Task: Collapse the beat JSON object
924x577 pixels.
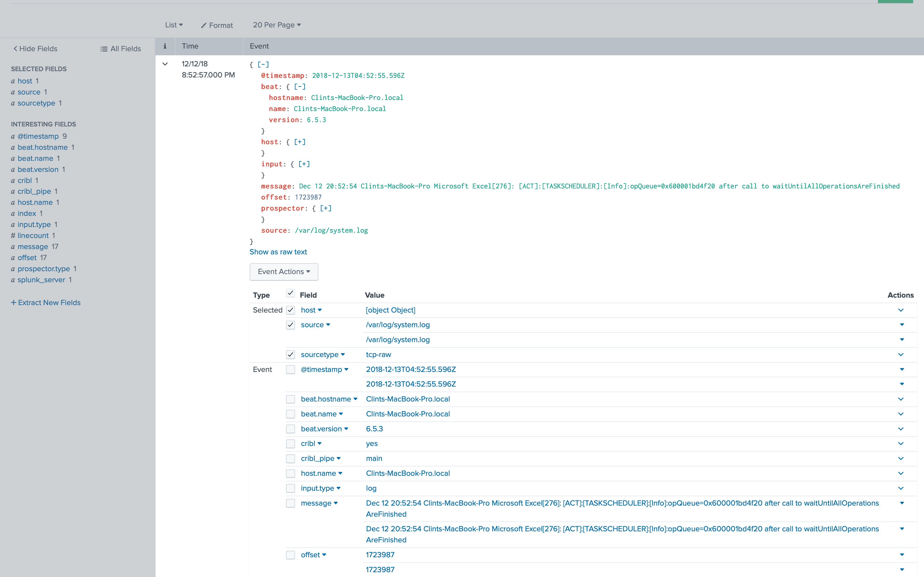Action: [x=300, y=87]
